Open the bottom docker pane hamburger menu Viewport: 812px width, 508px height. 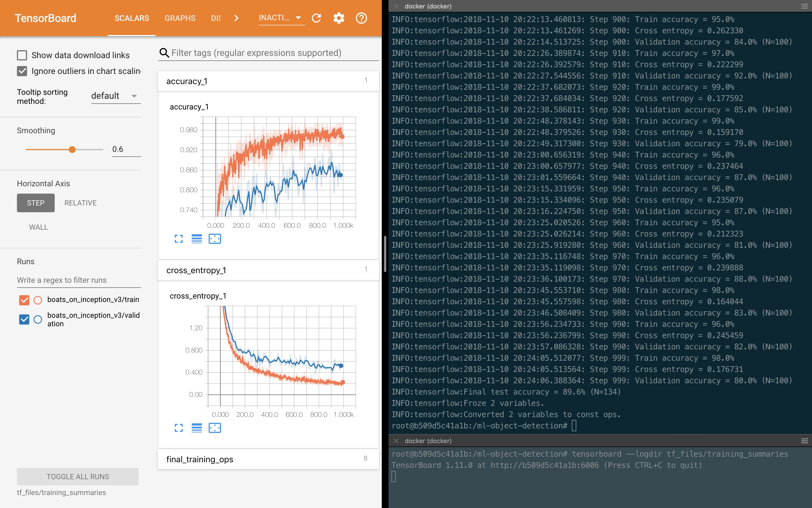(x=804, y=441)
